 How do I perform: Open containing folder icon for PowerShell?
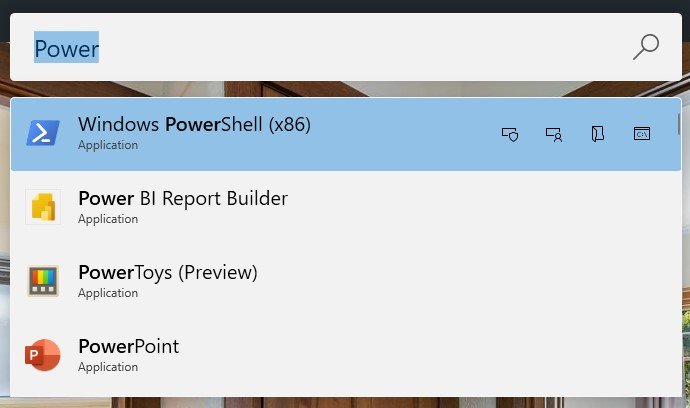pyautogui.click(x=598, y=134)
